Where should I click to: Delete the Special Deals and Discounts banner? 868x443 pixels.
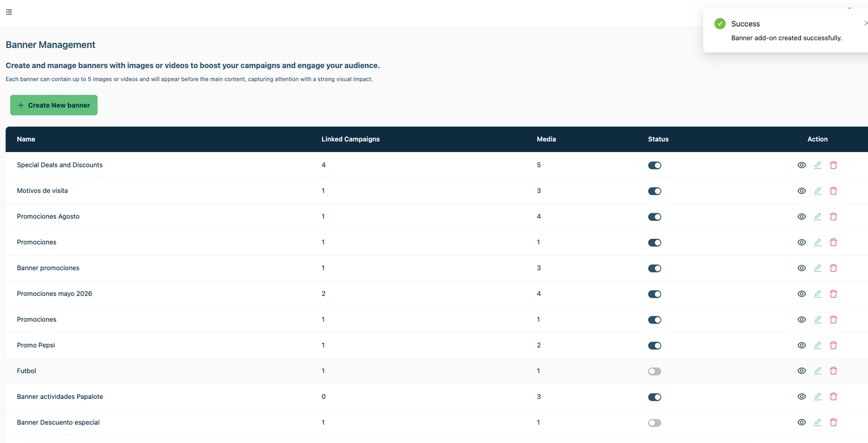coord(833,165)
